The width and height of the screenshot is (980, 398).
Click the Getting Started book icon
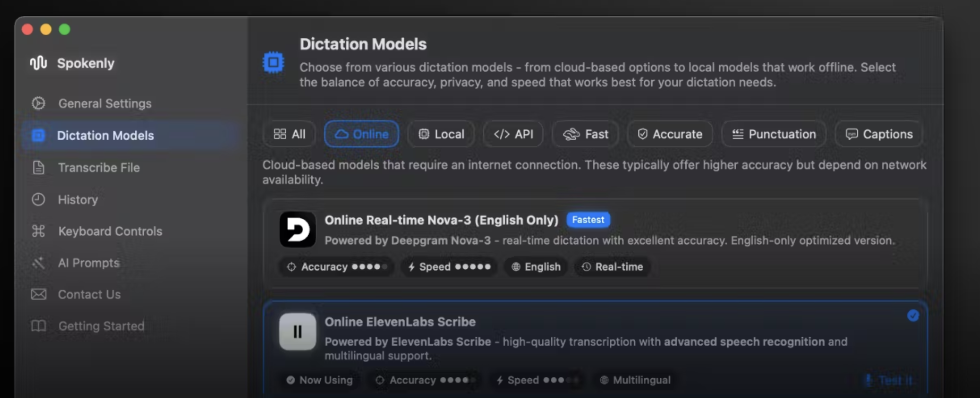tap(38, 326)
